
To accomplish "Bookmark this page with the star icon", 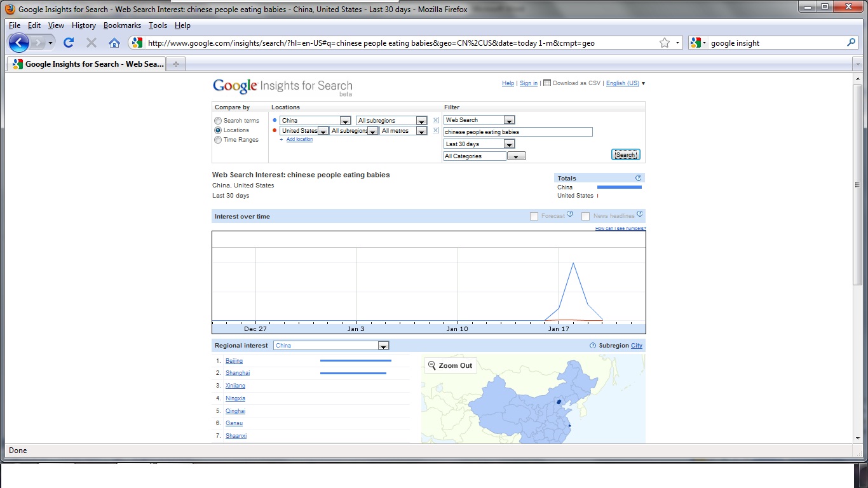I will click(665, 43).
